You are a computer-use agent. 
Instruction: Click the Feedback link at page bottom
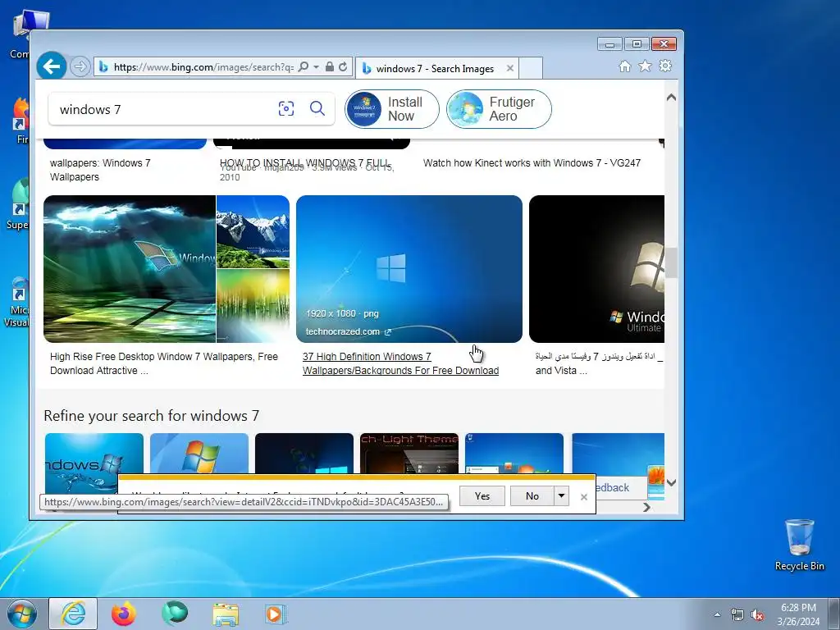612,487
